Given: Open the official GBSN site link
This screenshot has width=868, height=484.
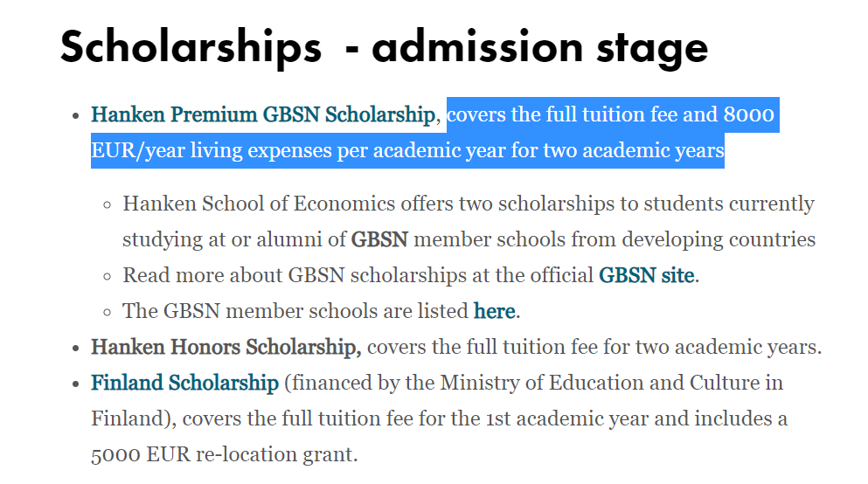Looking at the screenshot, I should (x=647, y=275).
